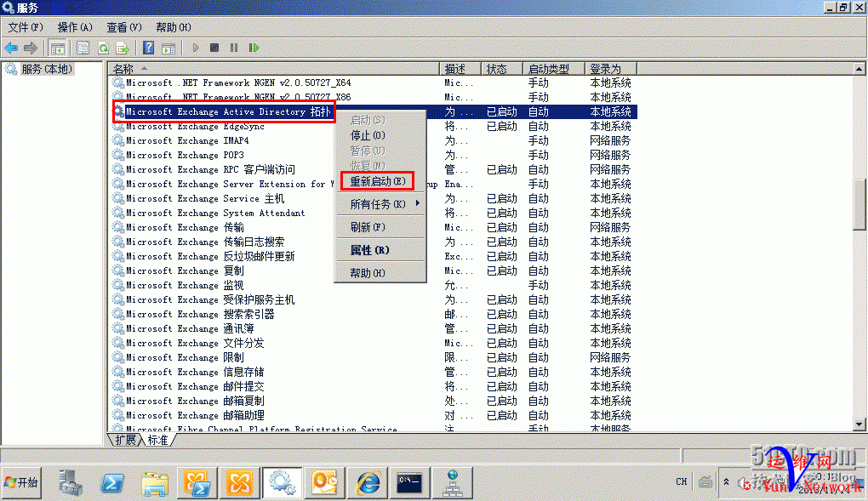Select 服务(本地) node in left tree

click(47, 69)
